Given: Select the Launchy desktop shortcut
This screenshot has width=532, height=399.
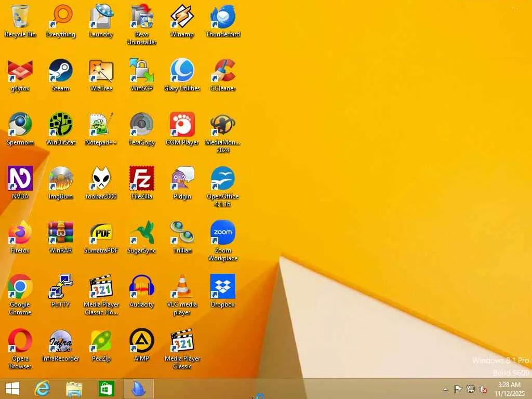Looking at the screenshot, I should click(101, 20).
